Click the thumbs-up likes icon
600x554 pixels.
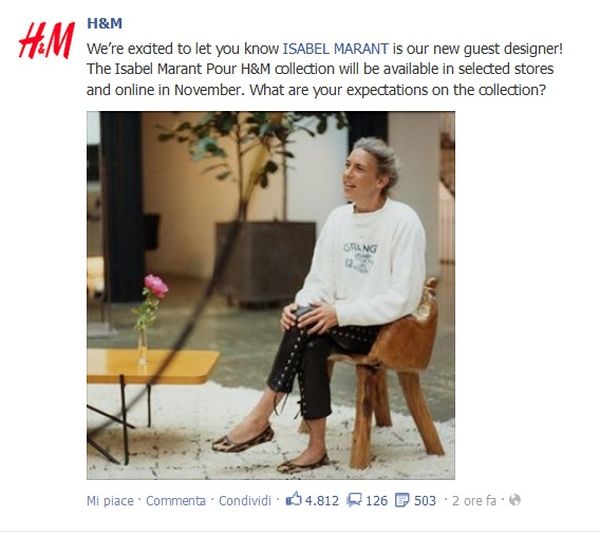(293, 500)
